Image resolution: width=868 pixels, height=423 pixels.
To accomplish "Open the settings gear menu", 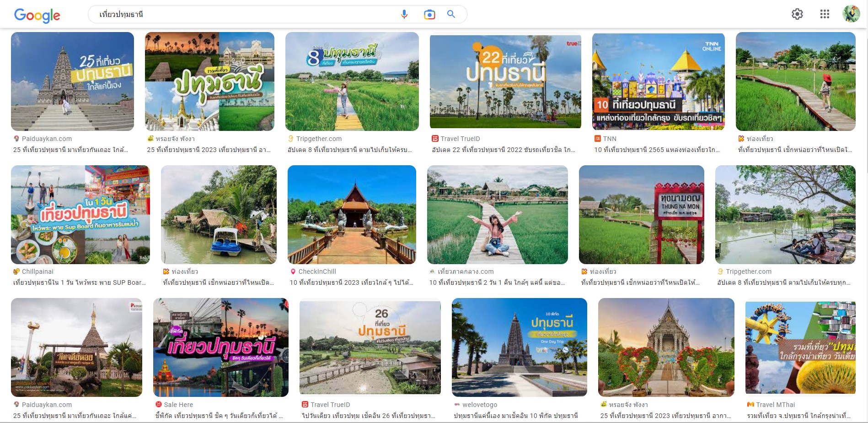I will 797,14.
